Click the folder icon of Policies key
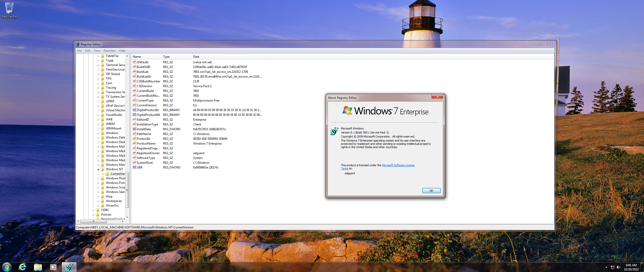The width and height of the screenshot is (644, 272). point(98,215)
